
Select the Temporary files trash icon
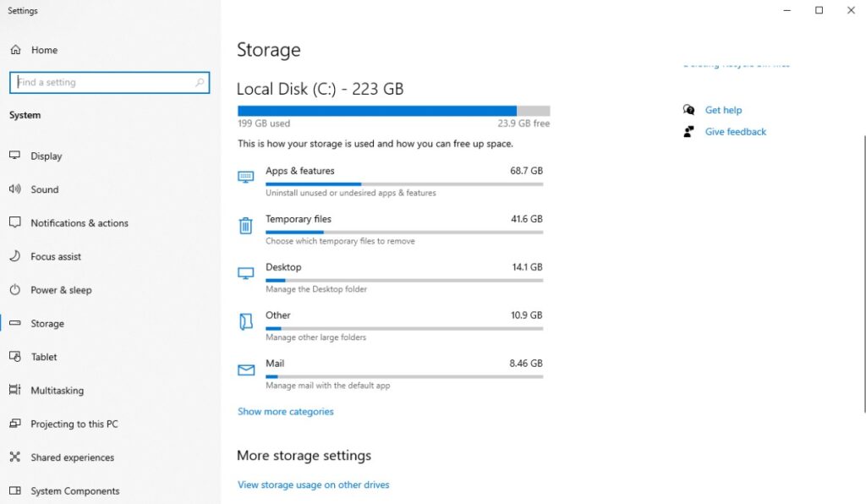coord(245,225)
